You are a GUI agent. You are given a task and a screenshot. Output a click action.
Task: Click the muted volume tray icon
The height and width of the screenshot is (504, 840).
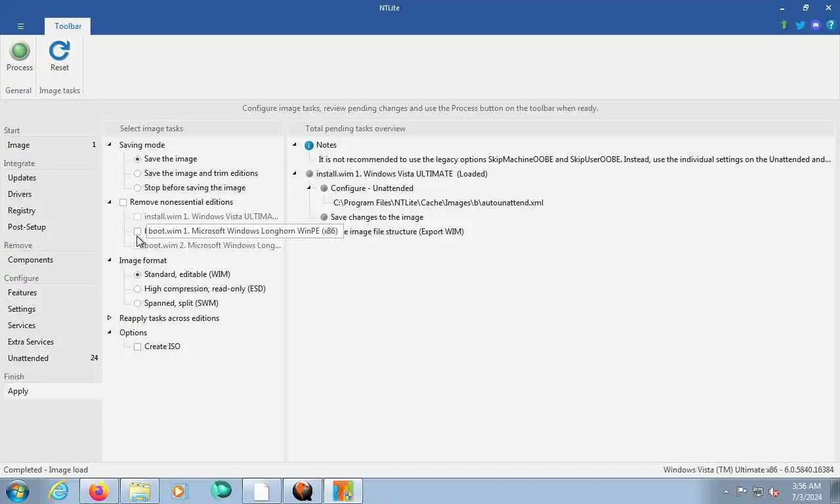(x=774, y=491)
